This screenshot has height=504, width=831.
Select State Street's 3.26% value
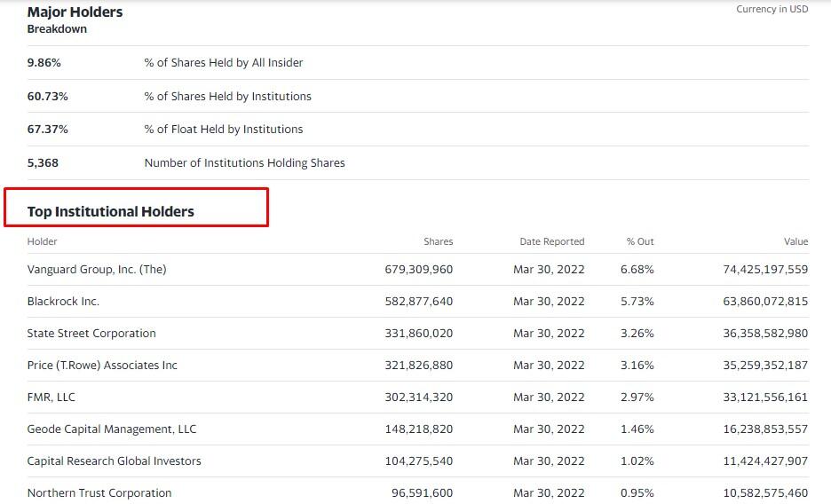pos(637,334)
